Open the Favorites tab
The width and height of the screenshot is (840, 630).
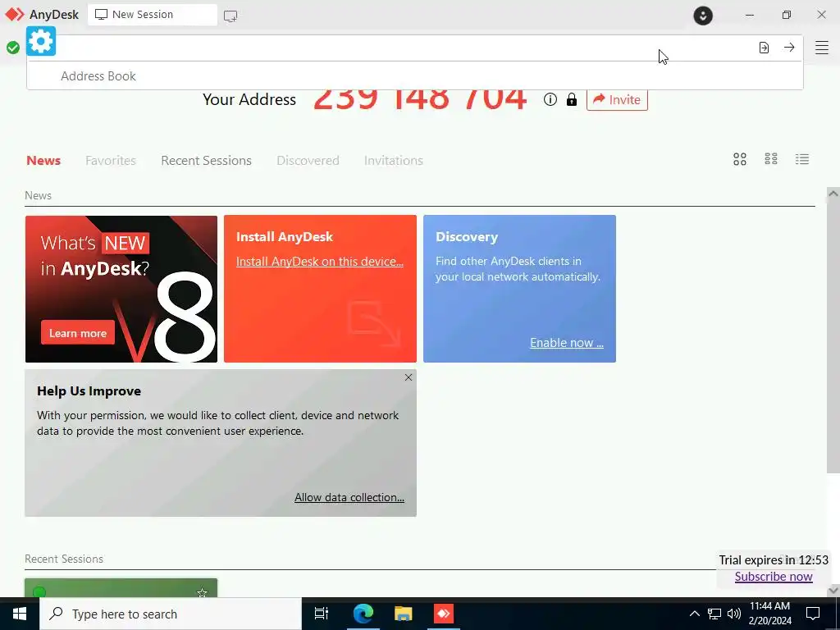coord(111,161)
